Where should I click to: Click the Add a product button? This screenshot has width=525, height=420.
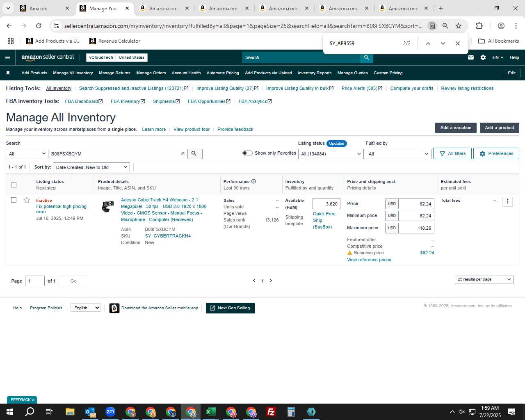499,128
